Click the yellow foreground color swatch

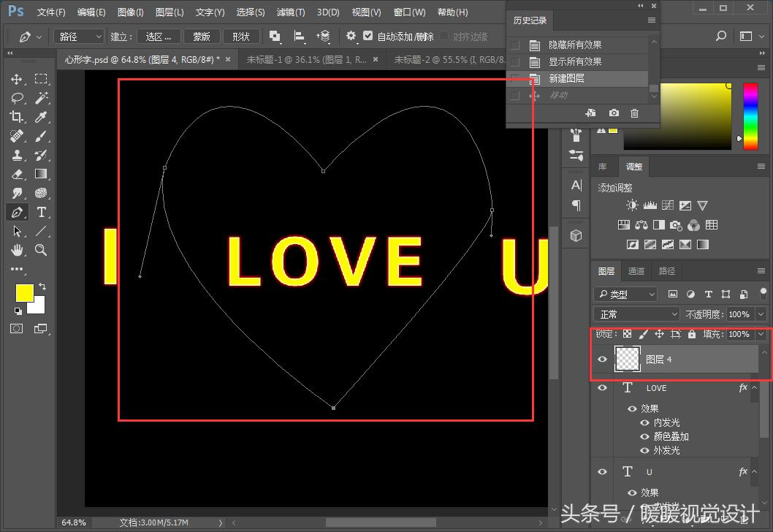pyautogui.click(x=24, y=292)
